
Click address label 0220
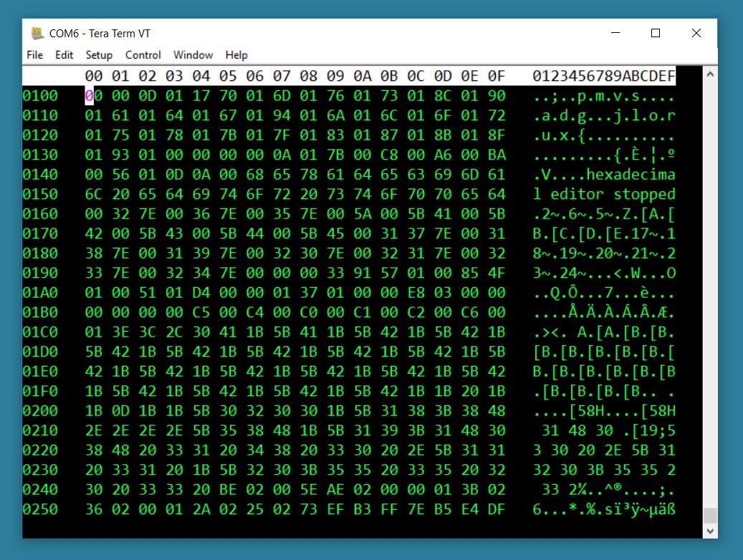click(40, 450)
